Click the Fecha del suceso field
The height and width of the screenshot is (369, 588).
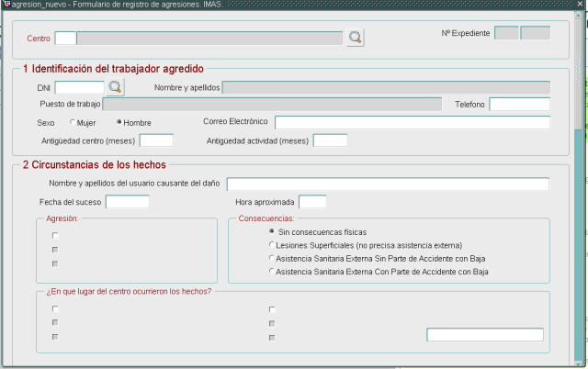[x=127, y=202]
